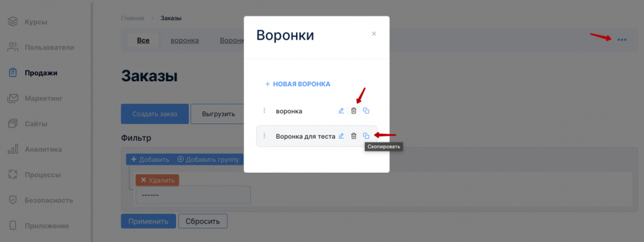Edit the funnel named воронка
The image size is (644, 242).
coord(341,111)
